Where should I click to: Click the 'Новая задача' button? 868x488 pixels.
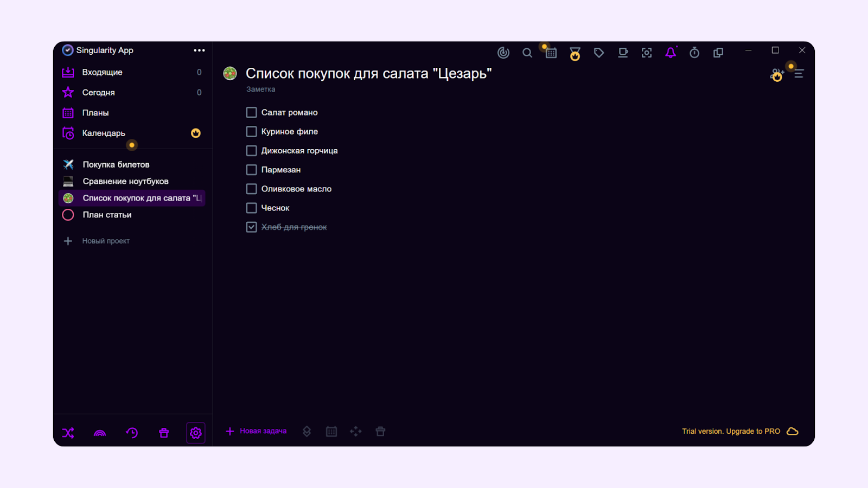(257, 431)
